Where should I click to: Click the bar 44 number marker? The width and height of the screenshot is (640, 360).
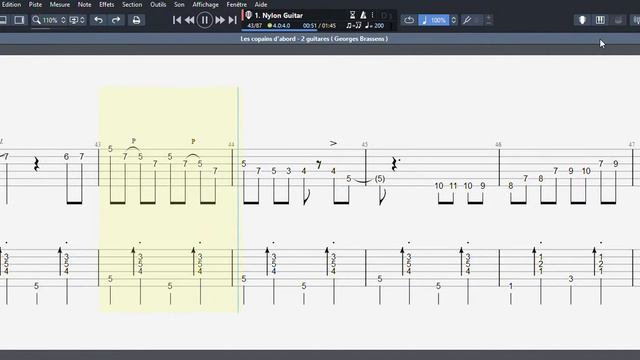click(231, 144)
